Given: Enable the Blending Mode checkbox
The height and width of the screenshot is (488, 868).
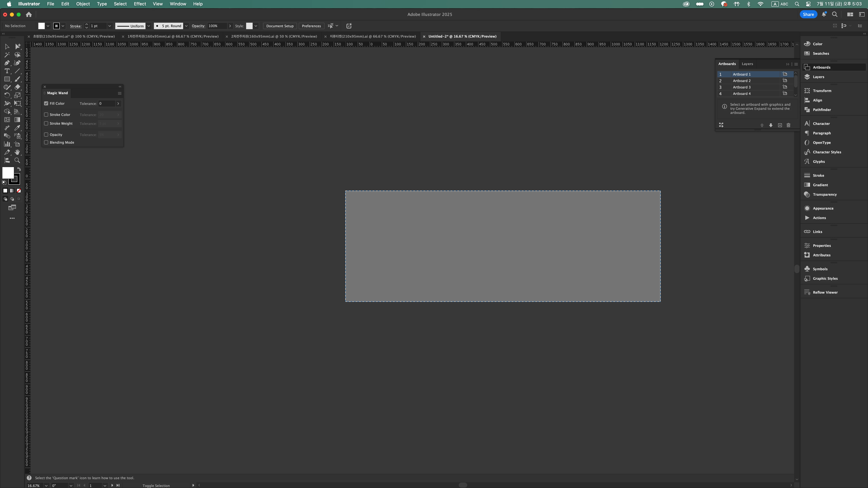Looking at the screenshot, I should [x=46, y=143].
